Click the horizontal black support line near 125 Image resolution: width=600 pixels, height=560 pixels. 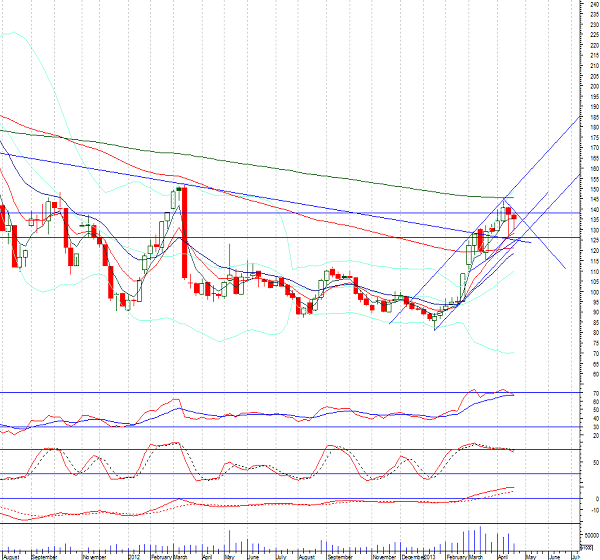click(300, 237)
